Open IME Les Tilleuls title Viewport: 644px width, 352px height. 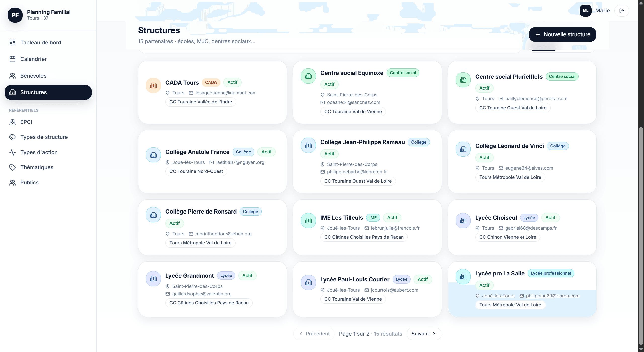[341, 218]
